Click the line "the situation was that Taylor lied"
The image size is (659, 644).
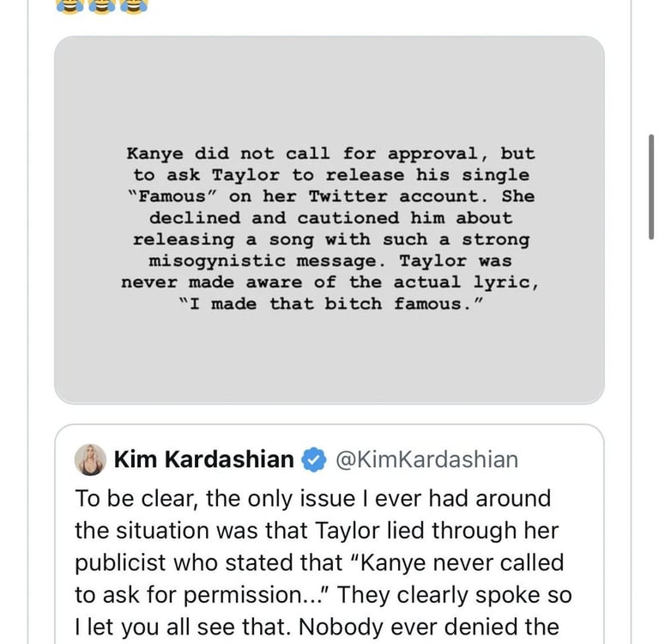click(x=311, y=531)
